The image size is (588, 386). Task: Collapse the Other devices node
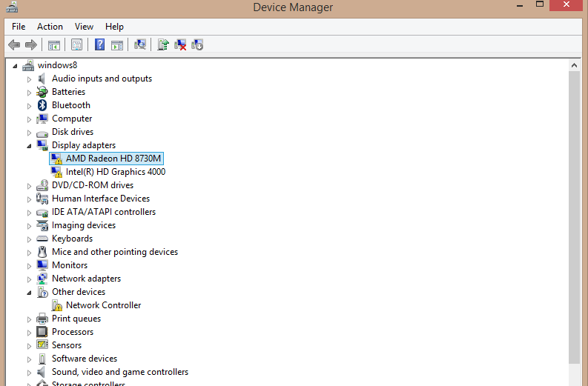click(x=29, y=293)
